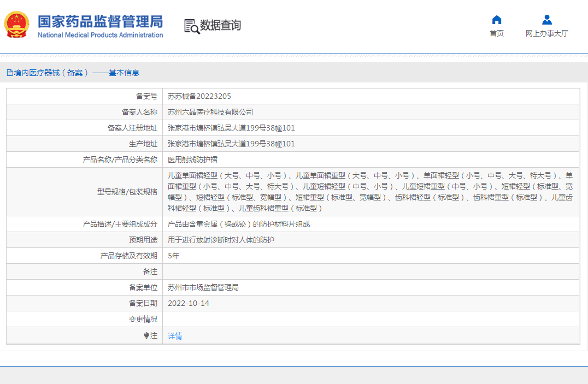Select 苏州市市场监督管理局
This screenshot has width=588, height=384.
(203, 287)
